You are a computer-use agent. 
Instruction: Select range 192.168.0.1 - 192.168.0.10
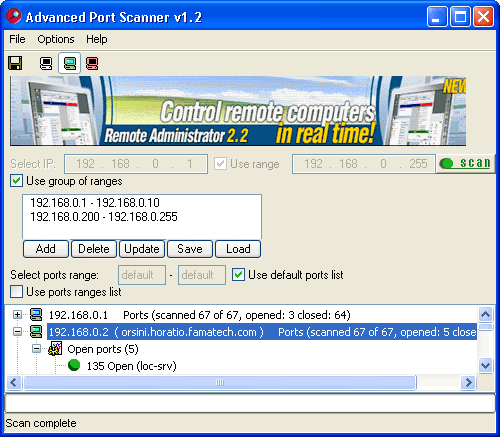[95, 203]
